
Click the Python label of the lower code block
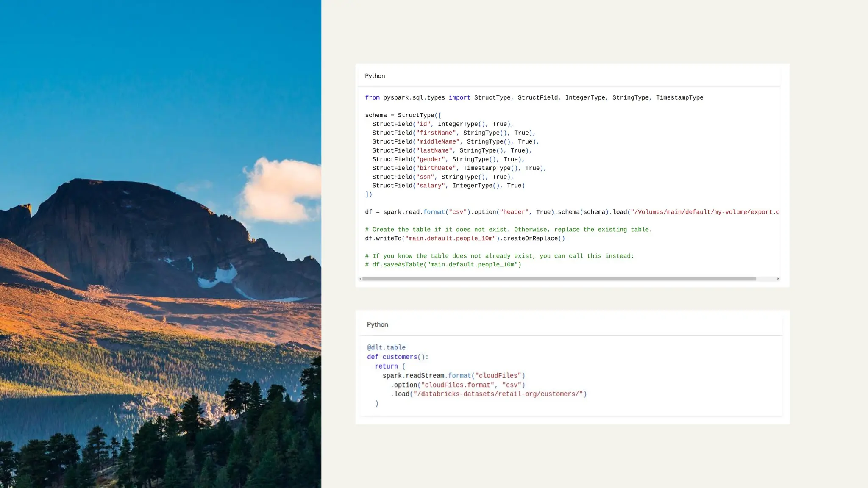[377, 324]
